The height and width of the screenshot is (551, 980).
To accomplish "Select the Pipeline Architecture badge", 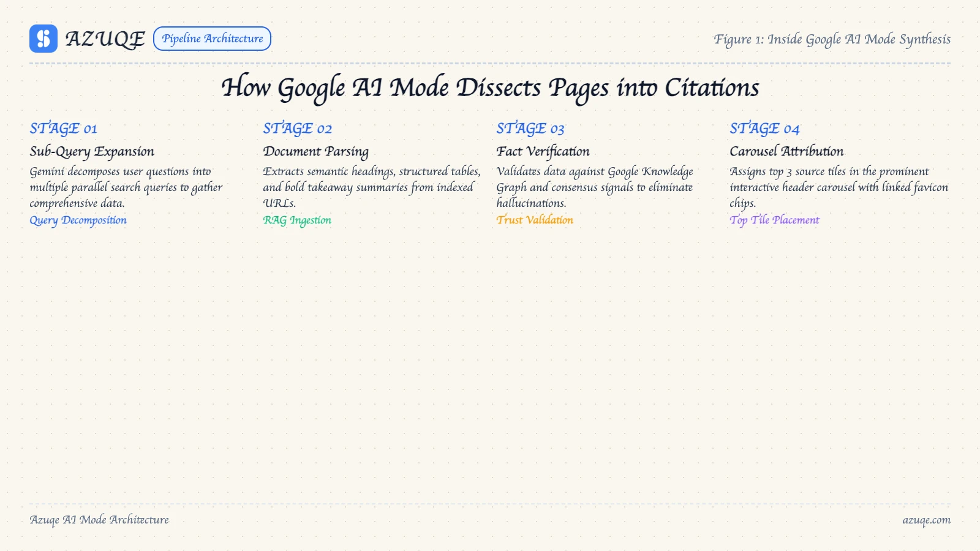I will pyautogui.click(x=212, y=39).
